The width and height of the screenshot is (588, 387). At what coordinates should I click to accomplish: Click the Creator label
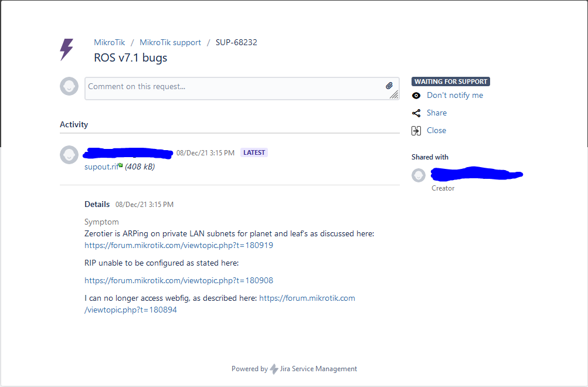pos(443,188)
